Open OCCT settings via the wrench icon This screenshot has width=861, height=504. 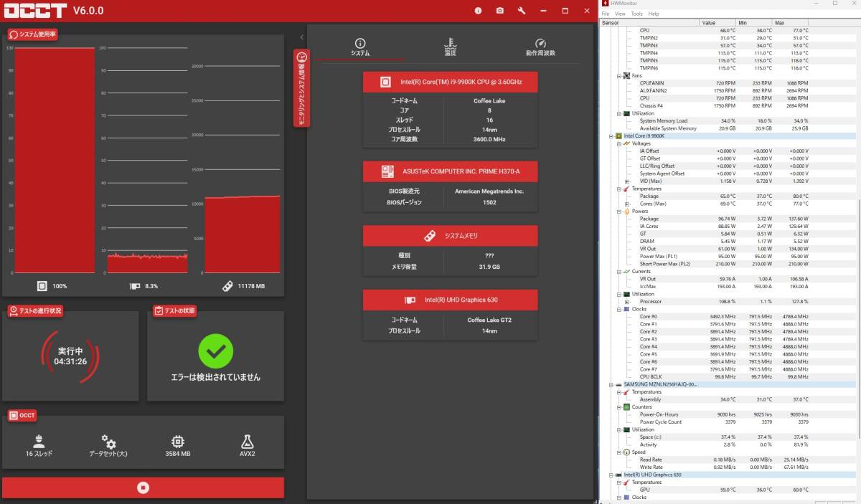coord(522,11)
